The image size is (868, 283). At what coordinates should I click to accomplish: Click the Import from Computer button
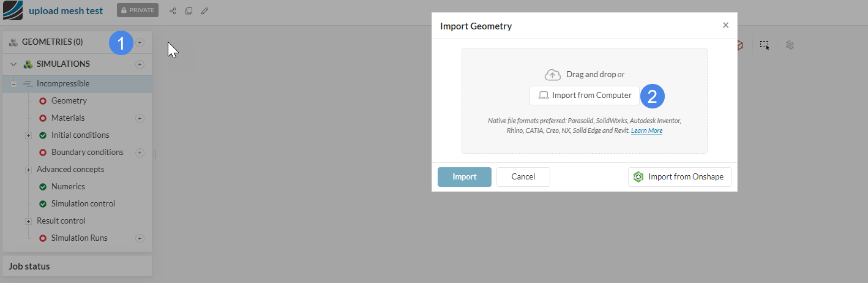click(x=585, y=96)
